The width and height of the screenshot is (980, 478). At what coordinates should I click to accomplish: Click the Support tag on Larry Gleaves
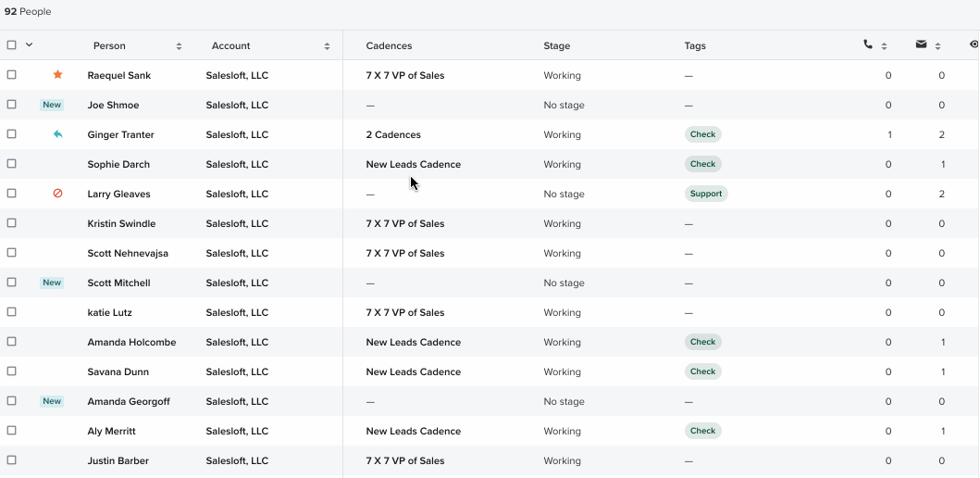706,194
